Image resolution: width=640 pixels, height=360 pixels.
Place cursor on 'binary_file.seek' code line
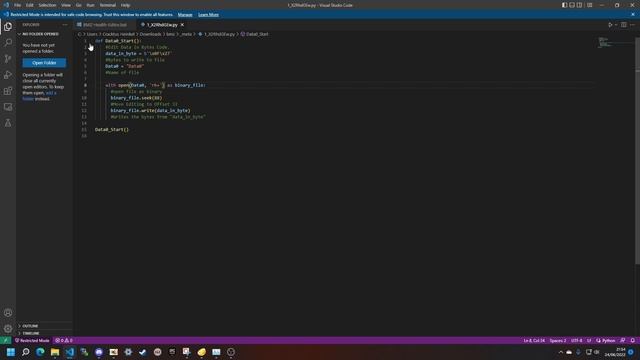[x=136, y=98]
